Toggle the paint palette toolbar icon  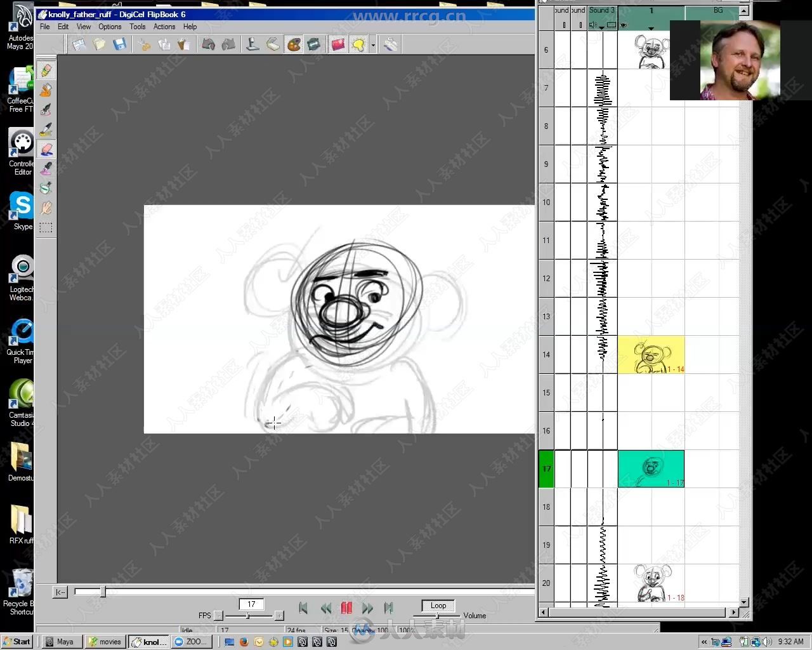tap(294, 44)
